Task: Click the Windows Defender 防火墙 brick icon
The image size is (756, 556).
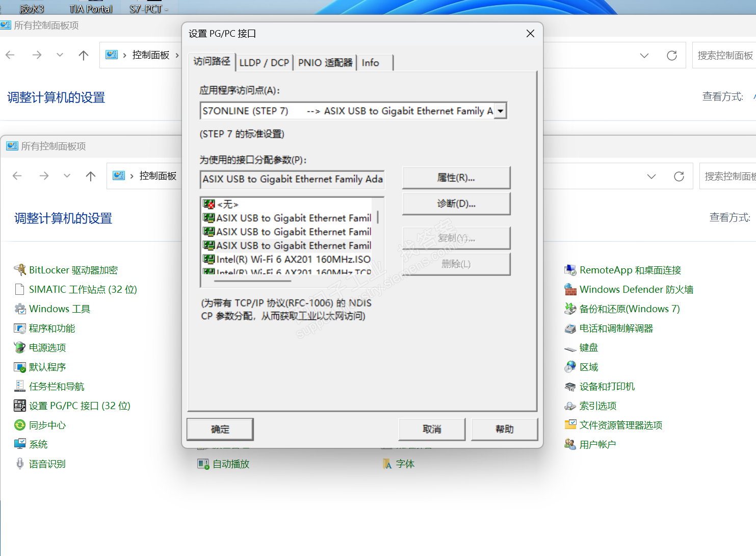Action: [x=570, y=289]
